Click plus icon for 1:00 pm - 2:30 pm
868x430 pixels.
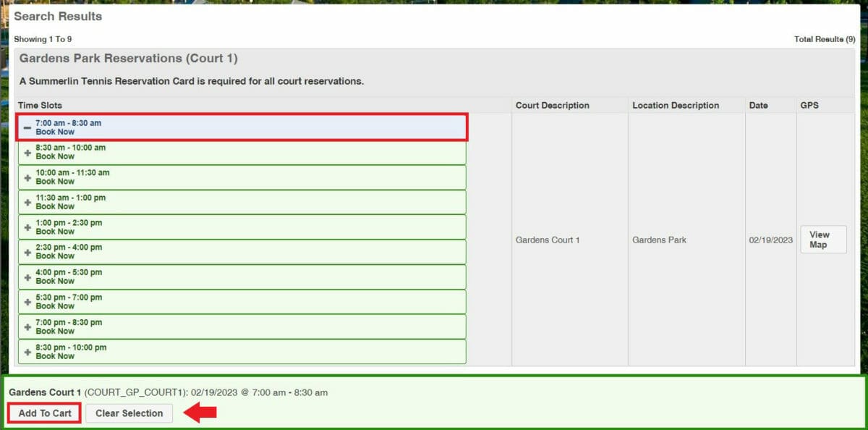point(27,227)
